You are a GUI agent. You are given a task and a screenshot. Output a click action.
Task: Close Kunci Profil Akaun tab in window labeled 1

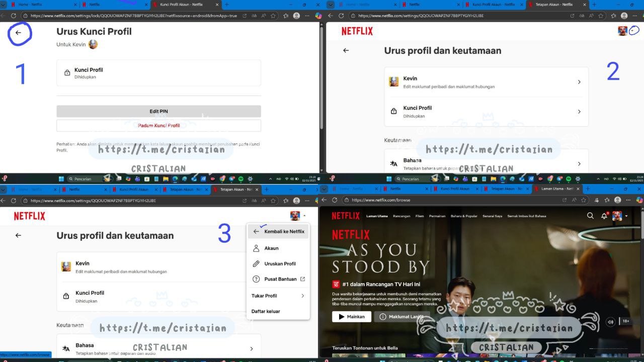tap(217, 5)
